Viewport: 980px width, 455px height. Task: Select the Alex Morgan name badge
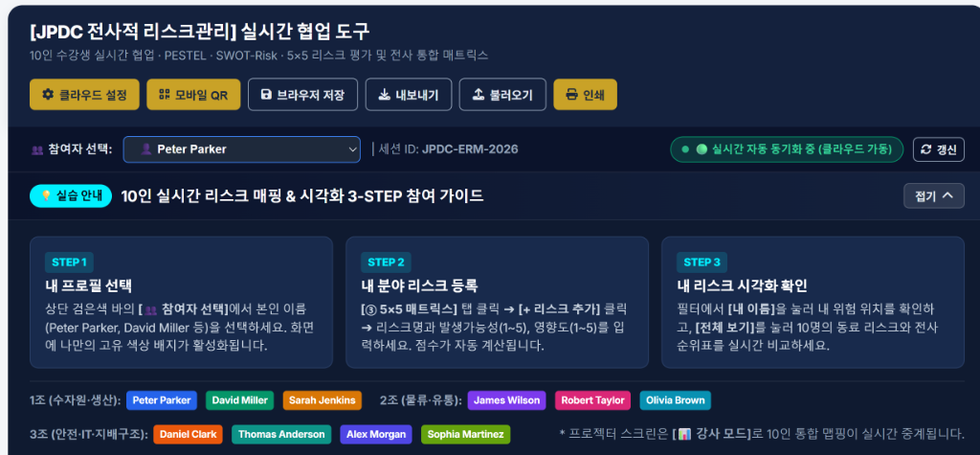376,434
